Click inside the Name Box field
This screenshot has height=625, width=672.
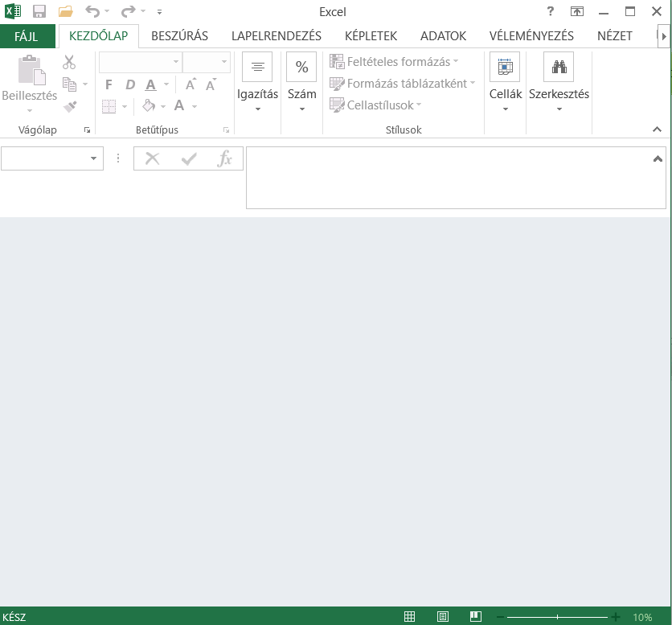coord(45,158)
